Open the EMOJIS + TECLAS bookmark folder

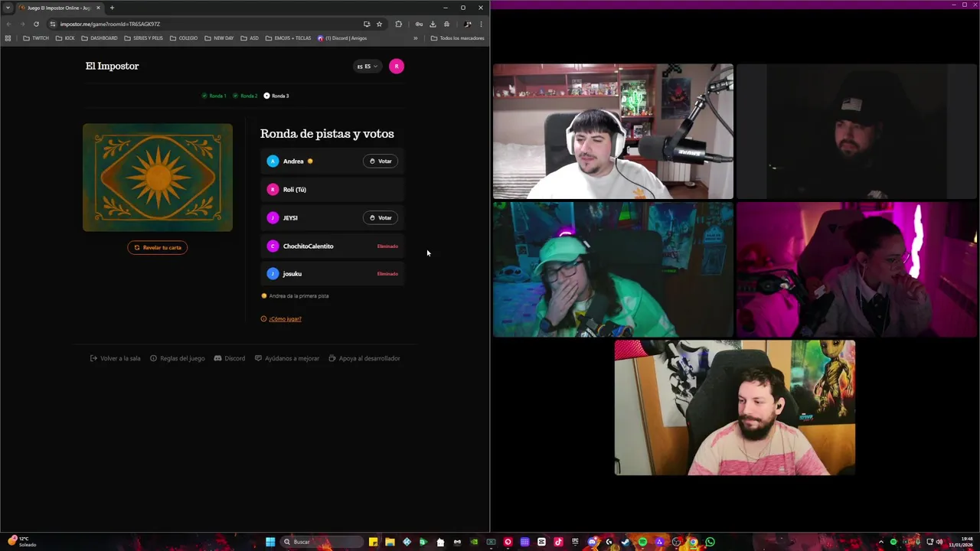[289, 38]
